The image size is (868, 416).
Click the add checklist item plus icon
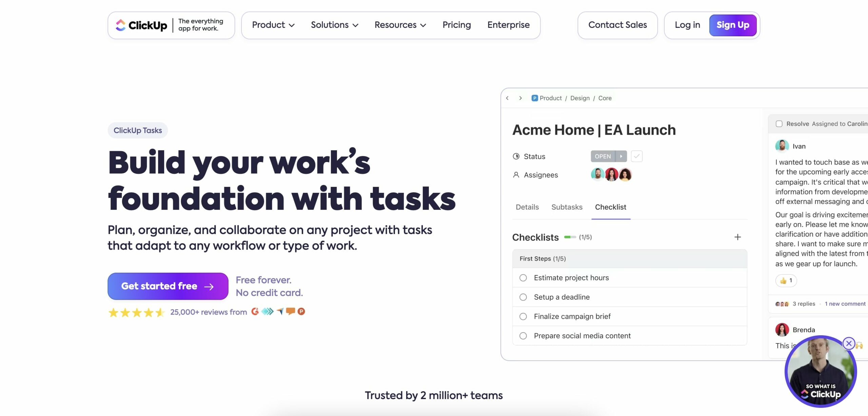point(738,237)
